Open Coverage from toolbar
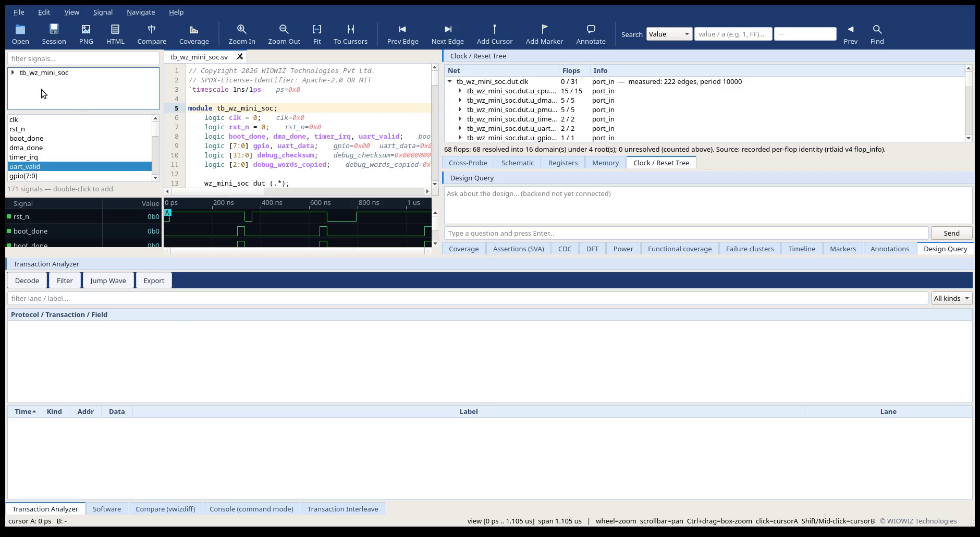The height and width of the screenshot is (537, 980). coord(194,34)
